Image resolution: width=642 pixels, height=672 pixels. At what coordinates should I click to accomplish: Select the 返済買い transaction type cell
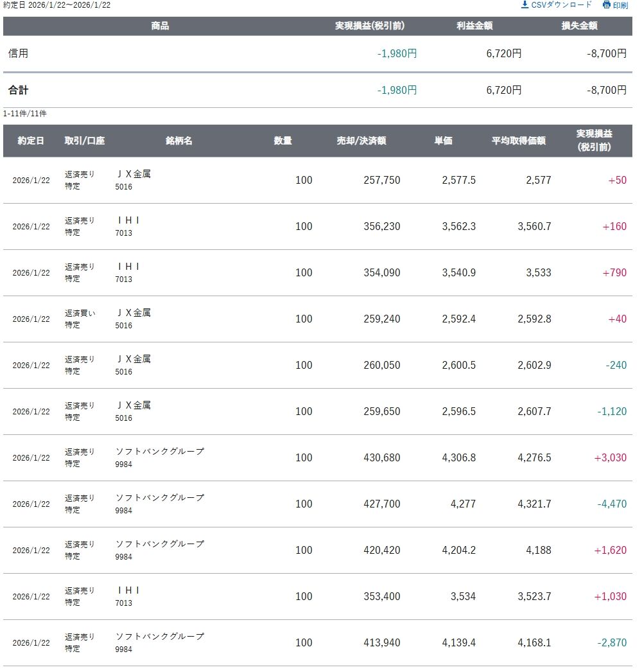pos(80,313)
